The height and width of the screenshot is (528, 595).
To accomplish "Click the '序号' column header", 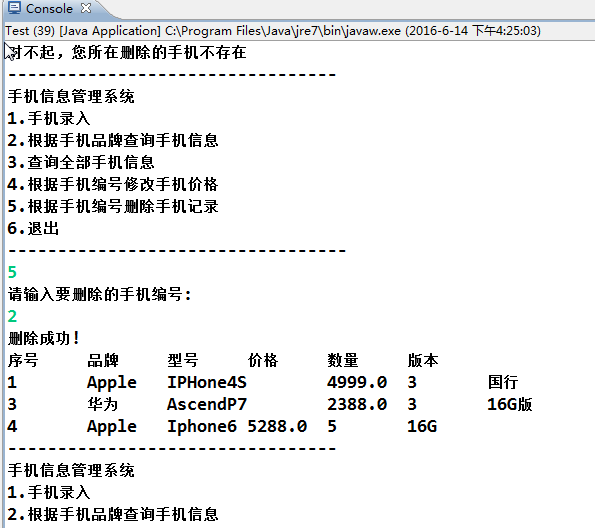I will [x=23, y=360].
